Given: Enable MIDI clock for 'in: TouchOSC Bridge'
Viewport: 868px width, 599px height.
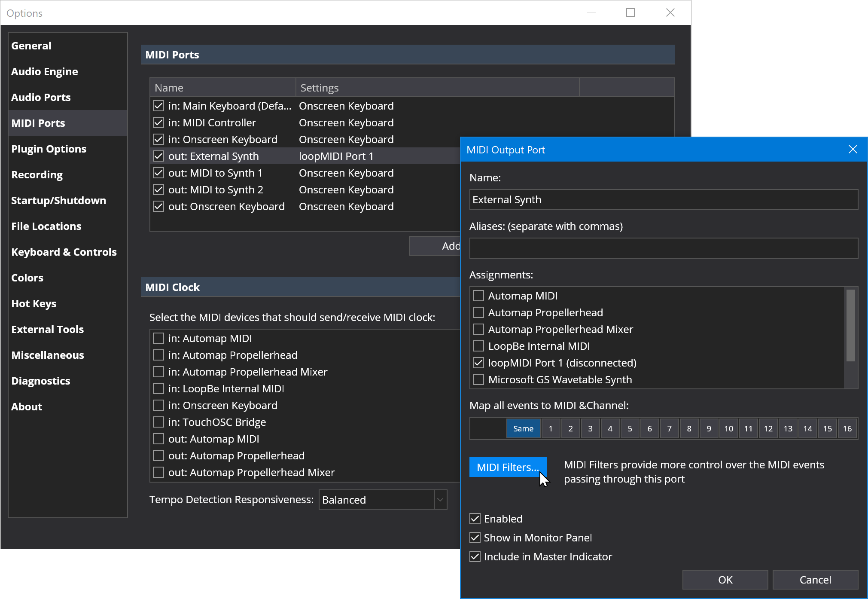Looking at the screenshot, I should tap(158, 422).
